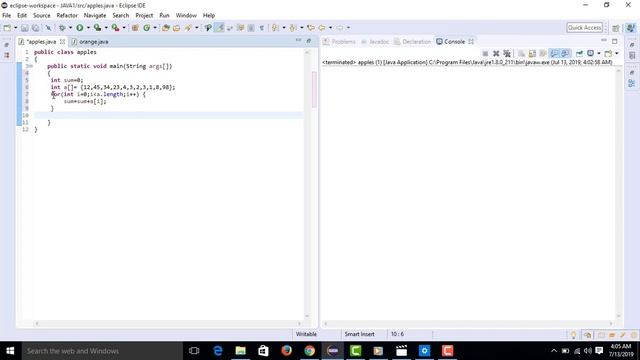
Task: Open the Project menu
Action: pos(144,16)
